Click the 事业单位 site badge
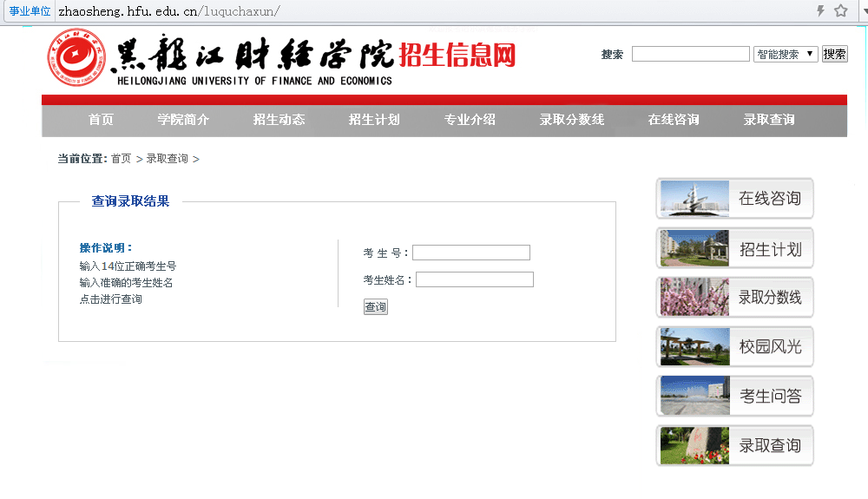Image resolution: width=868 pixels, height=499 pixels. (x=30, y=11)
